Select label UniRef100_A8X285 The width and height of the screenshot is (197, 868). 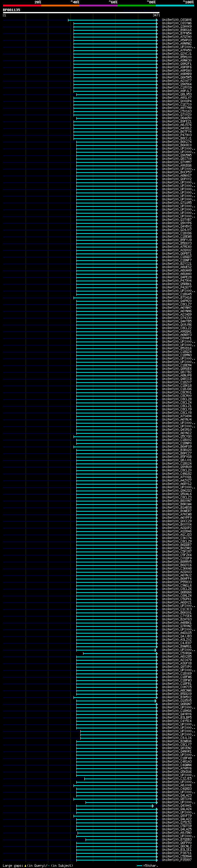pos(176,656)
